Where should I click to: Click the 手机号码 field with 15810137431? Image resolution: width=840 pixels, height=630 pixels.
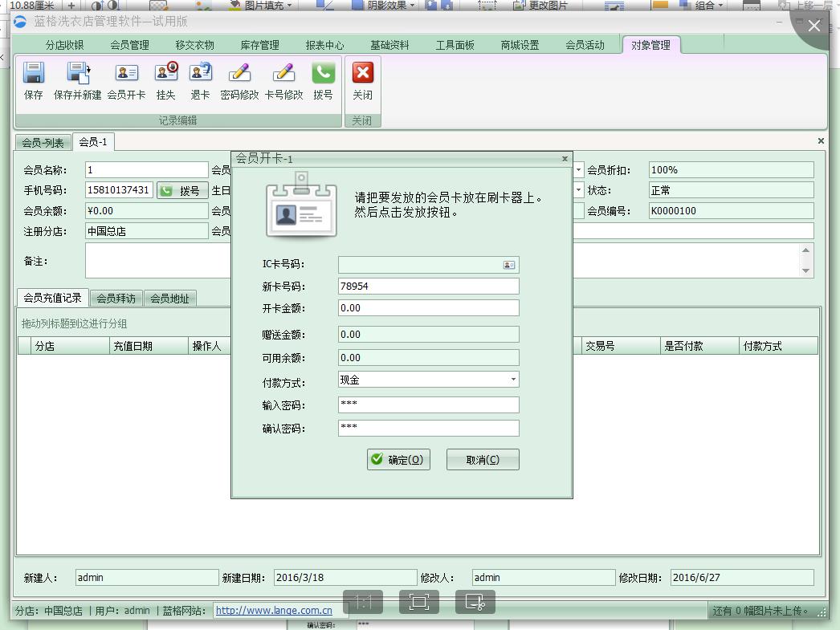pyautogui.click(x=119, y=190)
